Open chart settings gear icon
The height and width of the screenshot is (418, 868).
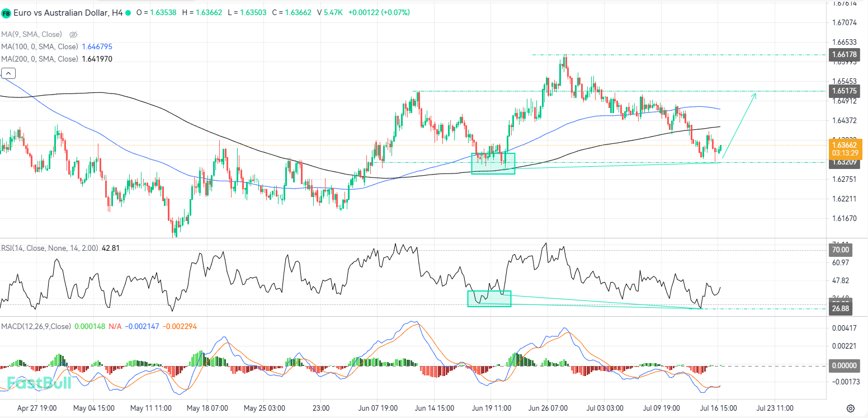coord(850,408)
